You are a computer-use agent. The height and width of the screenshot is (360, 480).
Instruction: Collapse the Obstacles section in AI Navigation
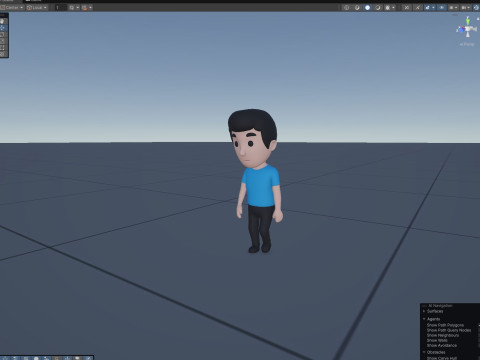coord(424,352)
